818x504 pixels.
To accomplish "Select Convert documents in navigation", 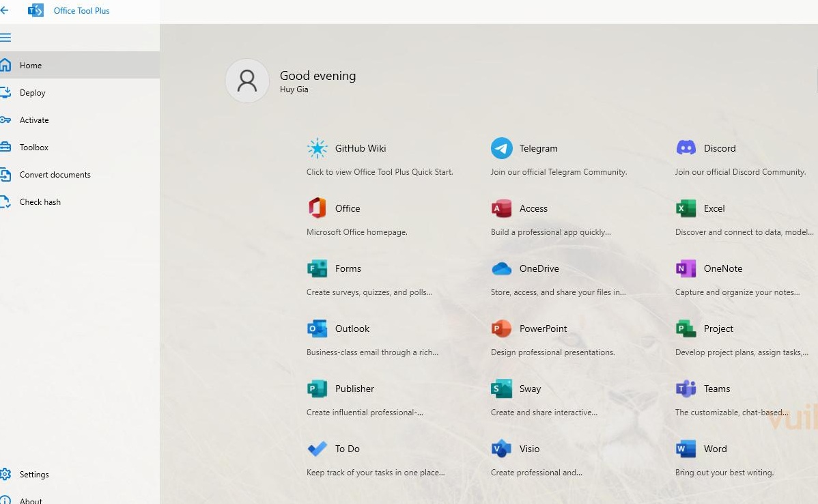I will (55, 175).
